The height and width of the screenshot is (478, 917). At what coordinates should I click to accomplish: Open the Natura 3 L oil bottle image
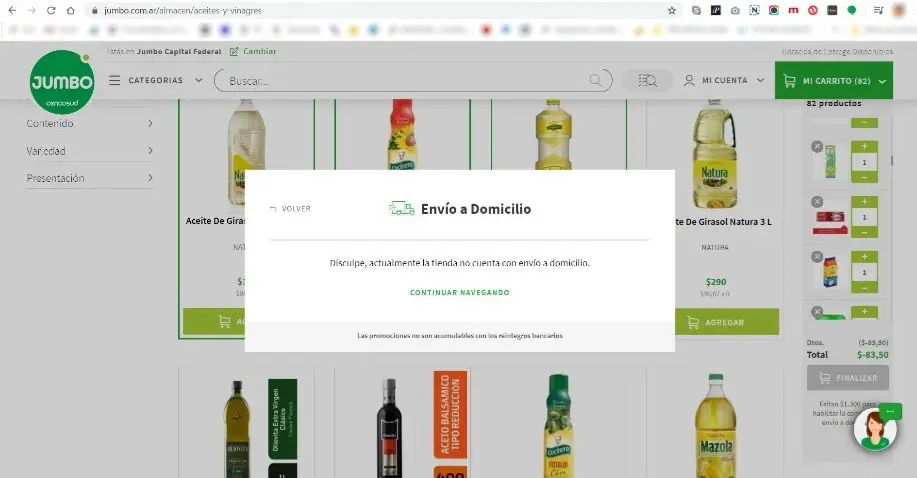(715, 155)
